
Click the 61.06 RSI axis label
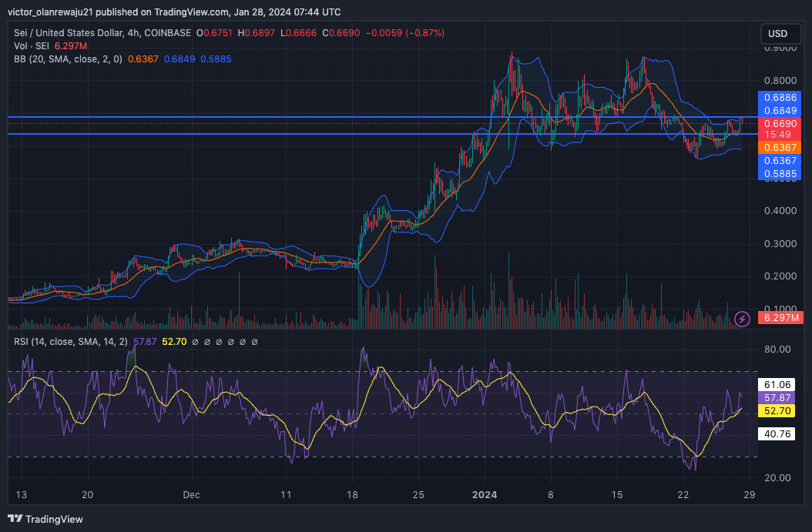[777, 384]
